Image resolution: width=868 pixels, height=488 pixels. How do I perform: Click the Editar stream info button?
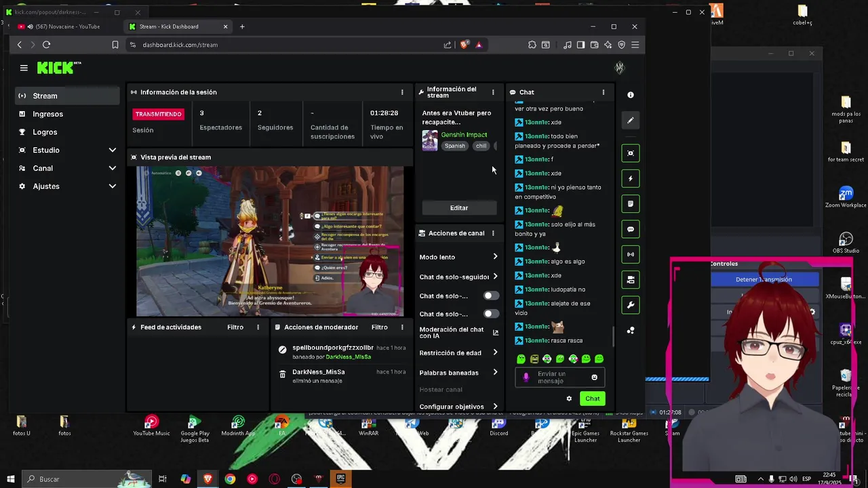coord(459,208)
